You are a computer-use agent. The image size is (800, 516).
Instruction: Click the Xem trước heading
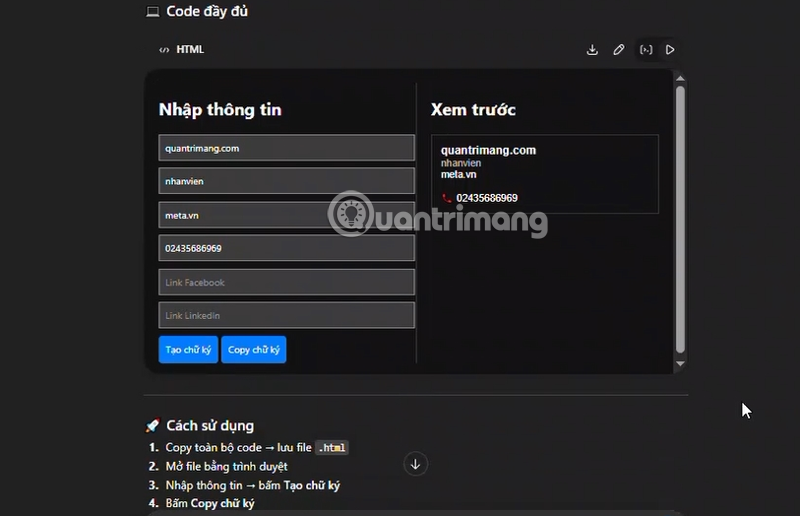click(x=473, y=110)
